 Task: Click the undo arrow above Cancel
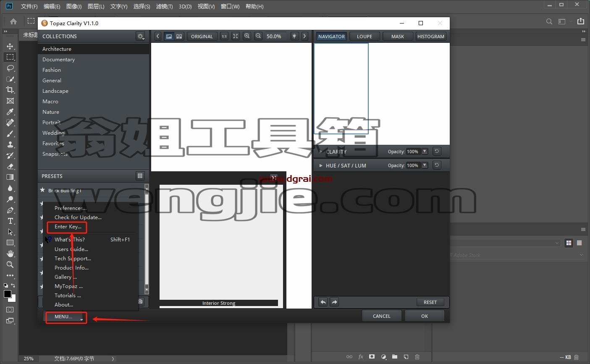[x=323, y=302]
